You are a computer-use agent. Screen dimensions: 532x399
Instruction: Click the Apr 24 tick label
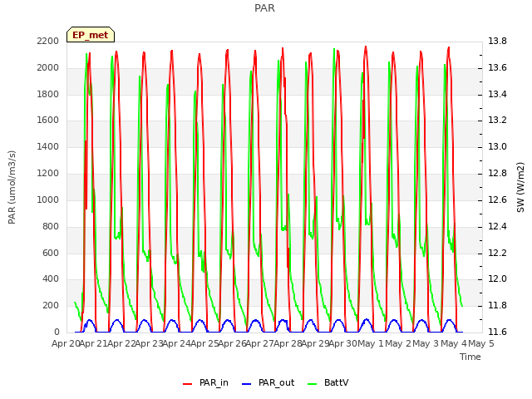177,343
